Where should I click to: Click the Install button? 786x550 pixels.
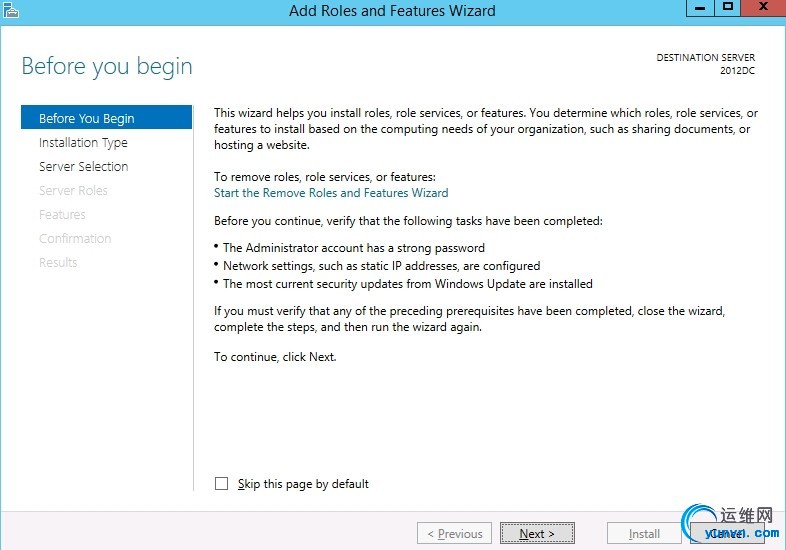[644, 534]
